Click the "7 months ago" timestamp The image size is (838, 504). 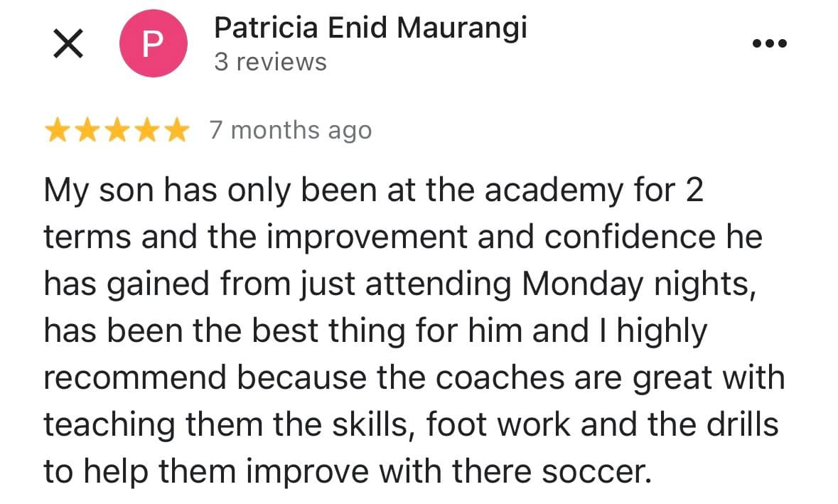(290, 131)
